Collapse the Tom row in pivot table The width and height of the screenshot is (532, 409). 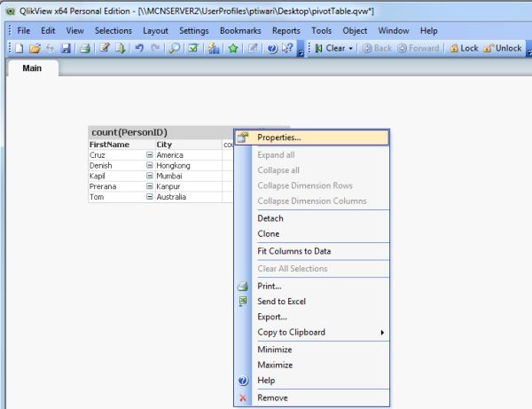(x=149, y=197)
